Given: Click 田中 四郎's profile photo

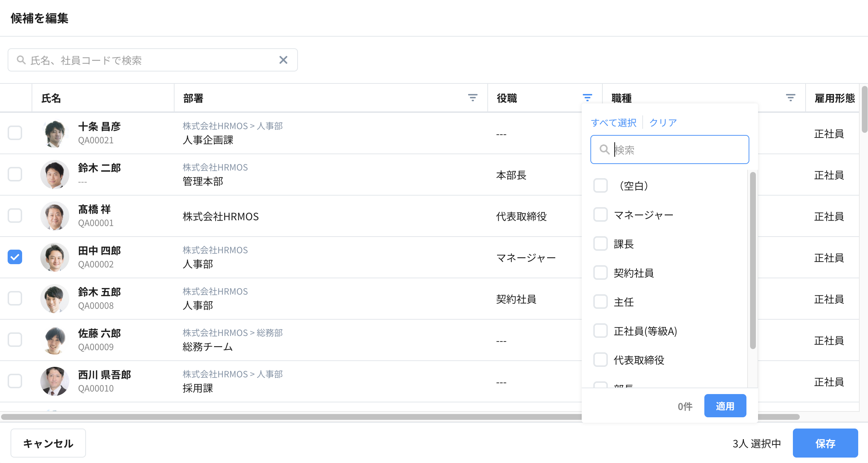Looking at the screenshot, I should coord(54,257).
